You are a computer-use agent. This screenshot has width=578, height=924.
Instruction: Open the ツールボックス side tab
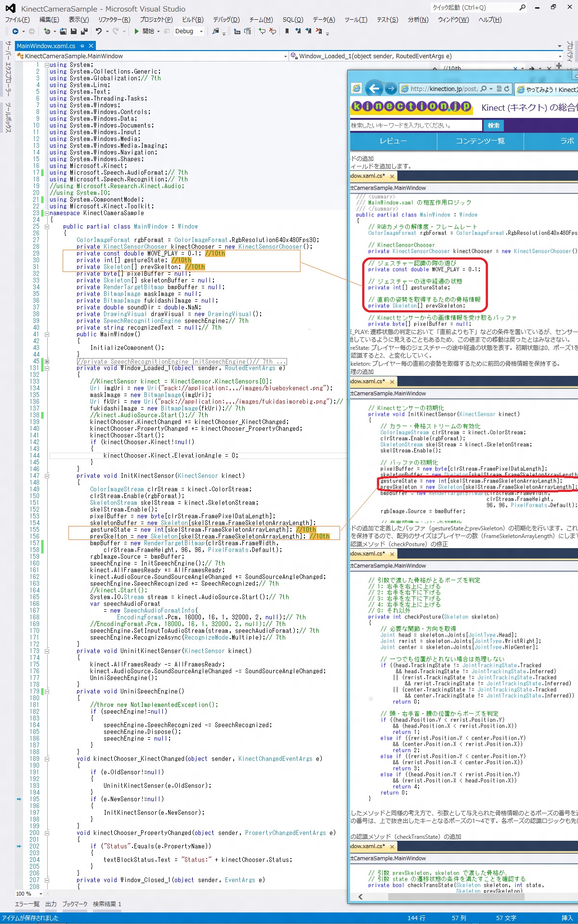click(x=8, y=117)
